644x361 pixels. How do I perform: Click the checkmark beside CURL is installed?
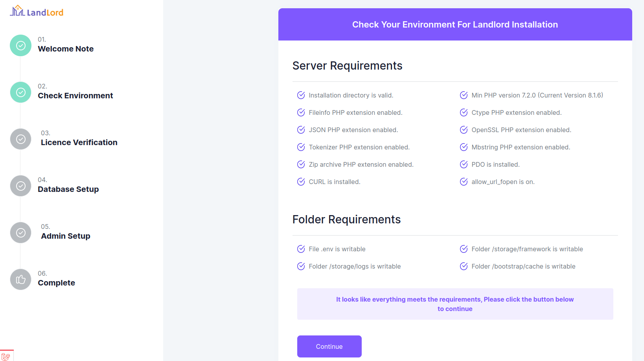301,182
